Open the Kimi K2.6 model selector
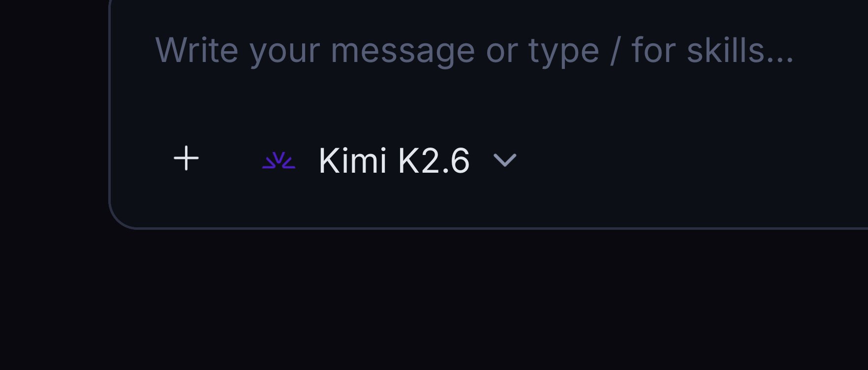Image resolution: width=868 pixels, height=370 pixels. click(x=389, y=160)
